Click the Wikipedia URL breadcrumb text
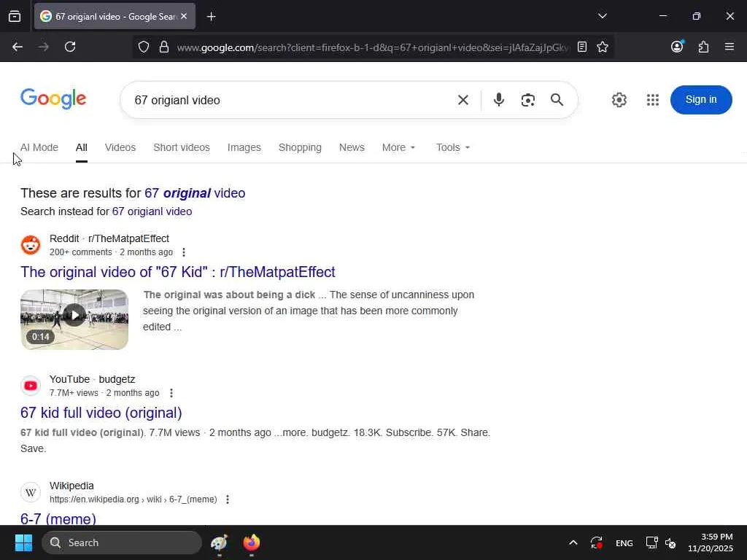Image resolution: width=747 pixels, height=560 pixels. [133, 499]
